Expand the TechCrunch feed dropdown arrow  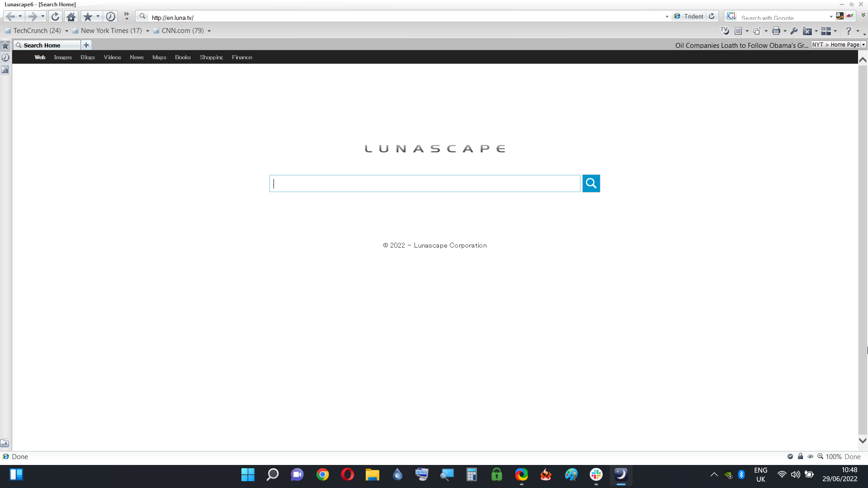coord(66,31)
